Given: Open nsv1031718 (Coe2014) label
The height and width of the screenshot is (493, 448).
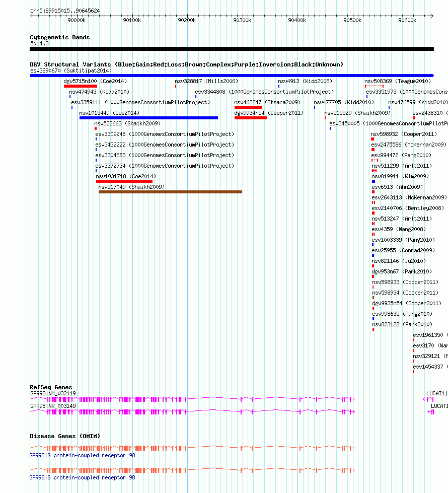Looking at the screenshot, I should click(x=126, y=176).
